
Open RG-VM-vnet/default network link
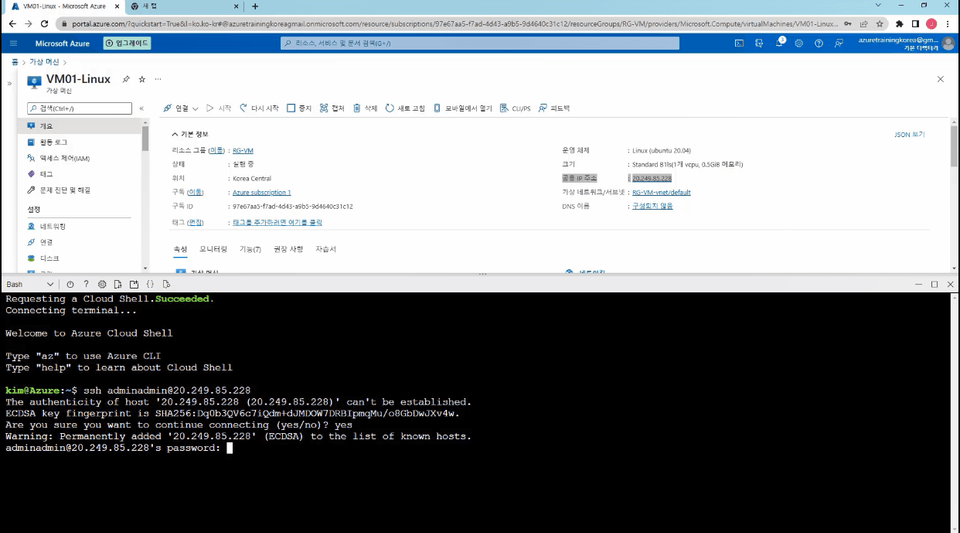pyautogui.click(x=661, y=193)
